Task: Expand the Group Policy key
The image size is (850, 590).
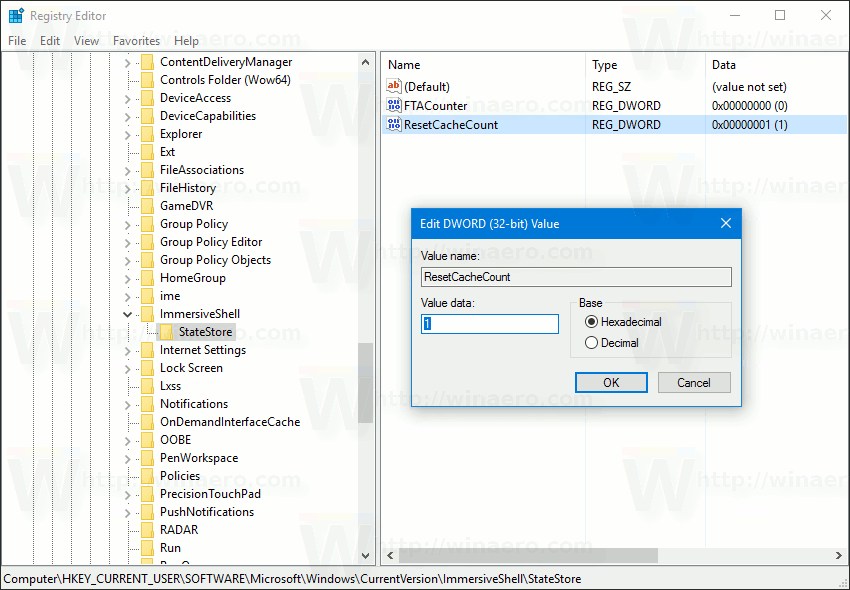Action: (127, 225)
